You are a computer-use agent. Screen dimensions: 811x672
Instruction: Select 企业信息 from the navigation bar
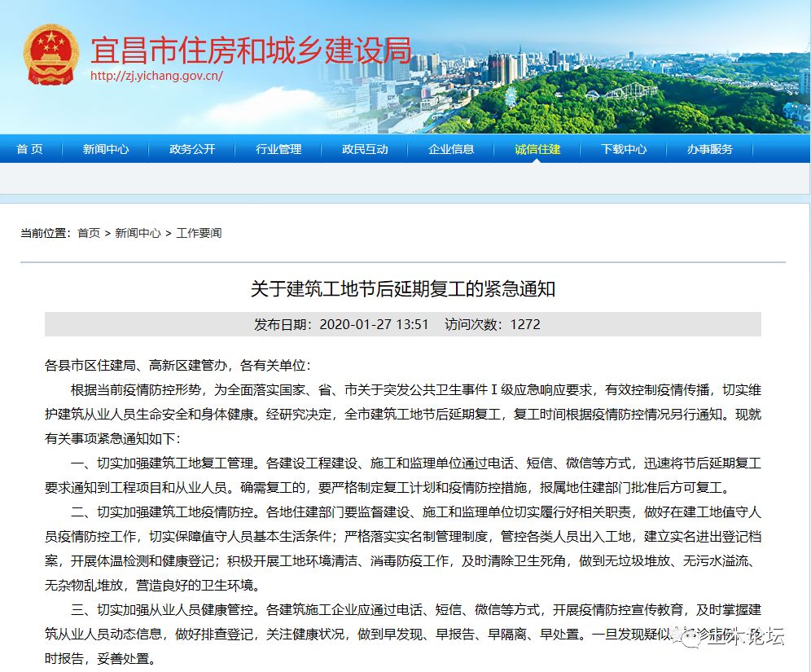[x=451, y=149]
